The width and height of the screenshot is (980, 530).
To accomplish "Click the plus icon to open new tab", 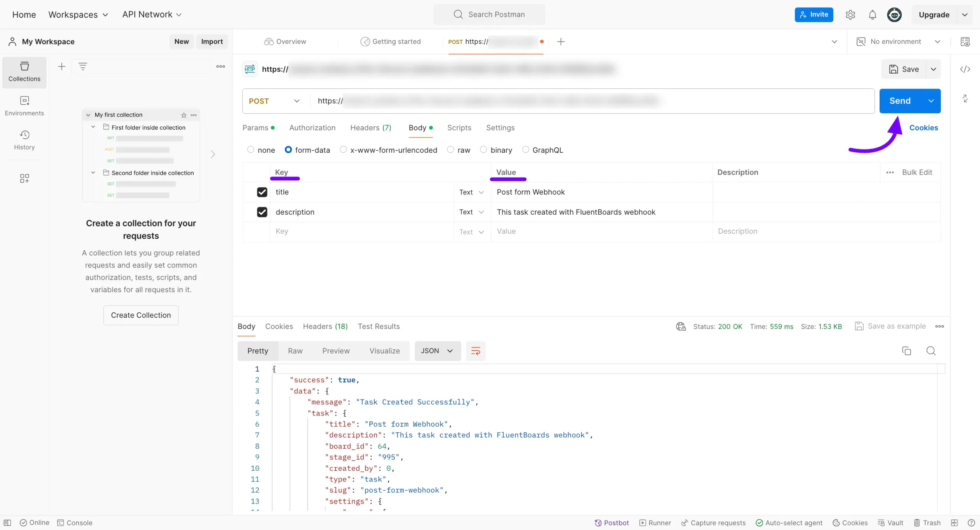I will pos(561,42).
